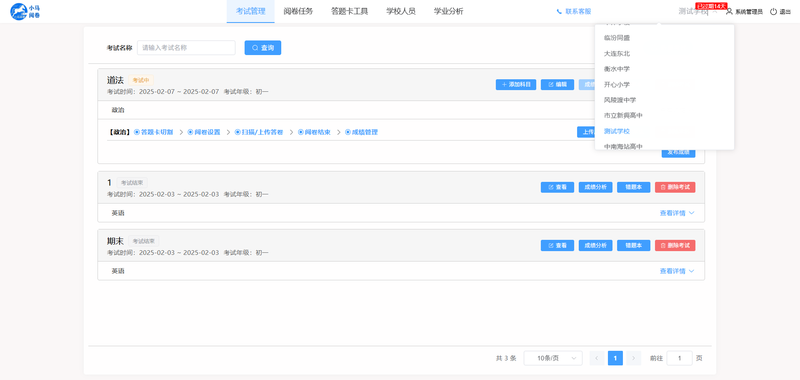Click the 退出 power button
Screen dimensions: 800x380
click(780, 12)
